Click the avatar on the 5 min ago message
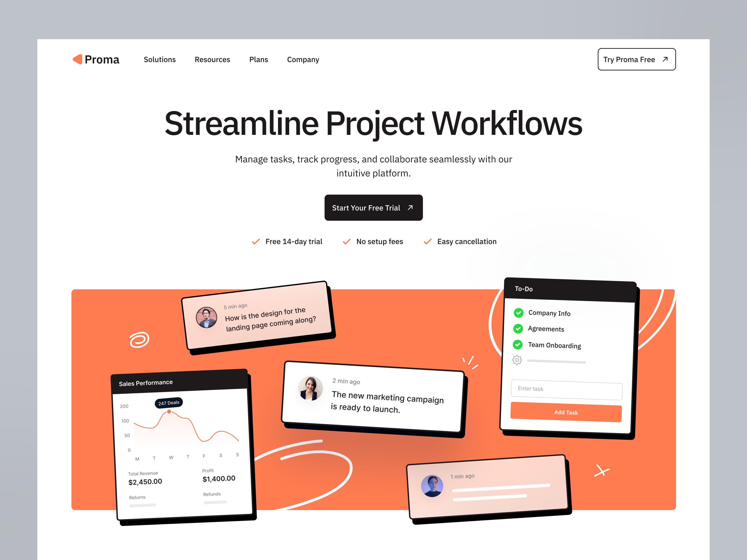Viewport: 747px width, 560px height. pos(206,317)
